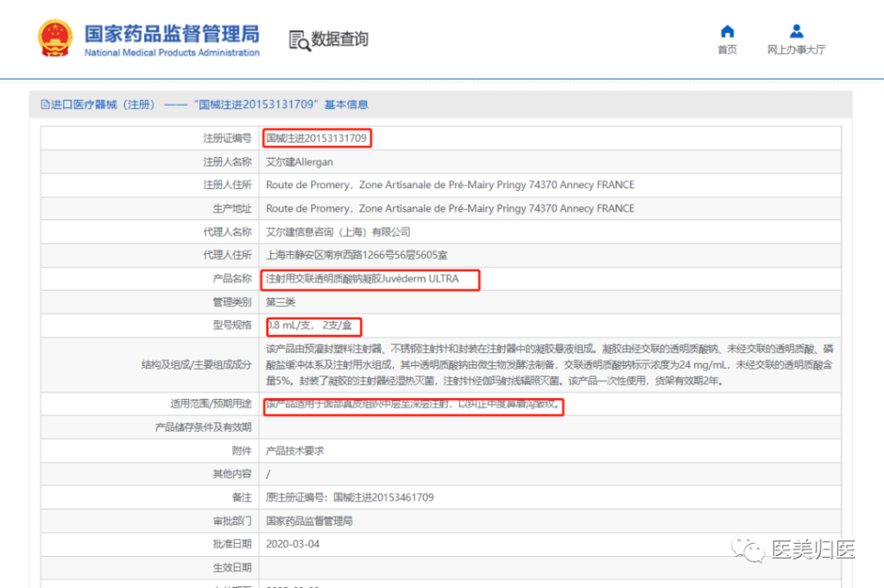Click the document icon before 进口医疗器械
The width and height of the screenshot is (884, 588).
coord(45,104)
